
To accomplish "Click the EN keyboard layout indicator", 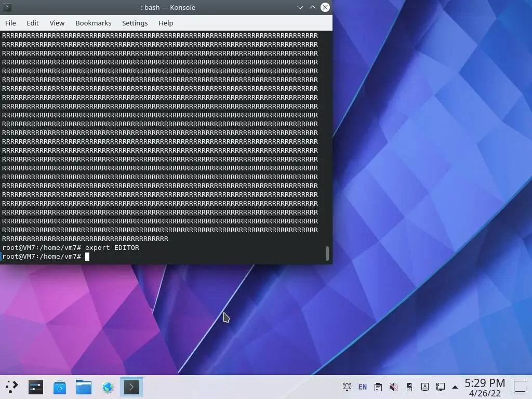I will click(x=362, y=387).
